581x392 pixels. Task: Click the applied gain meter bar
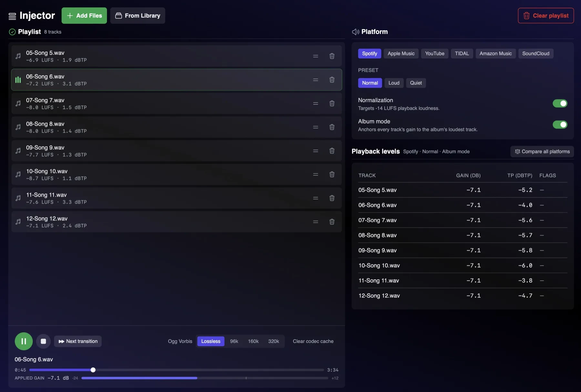(x=205, y=378)
